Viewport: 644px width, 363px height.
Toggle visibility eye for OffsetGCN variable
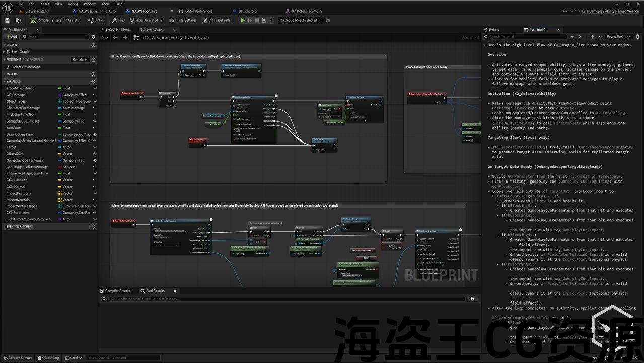pos(95,154)
